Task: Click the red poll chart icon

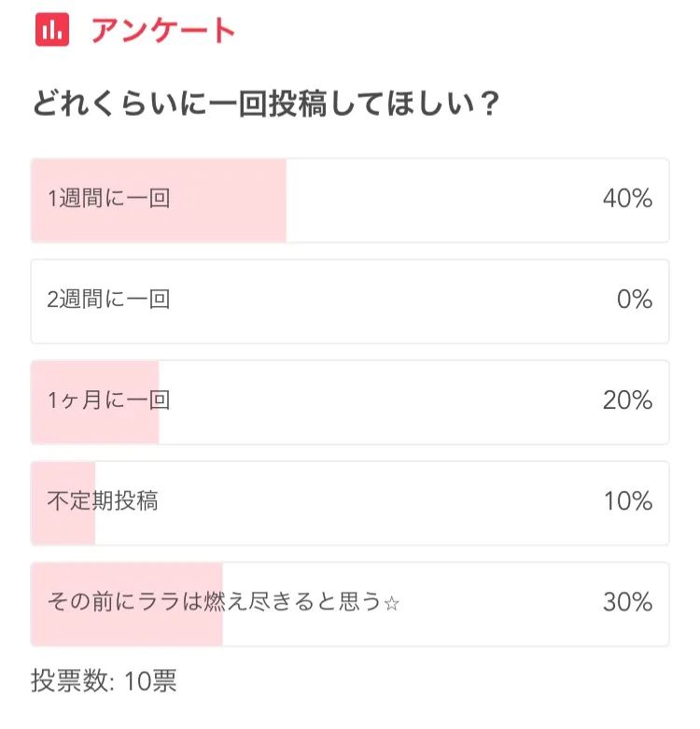Action: (x=52, y=30)
